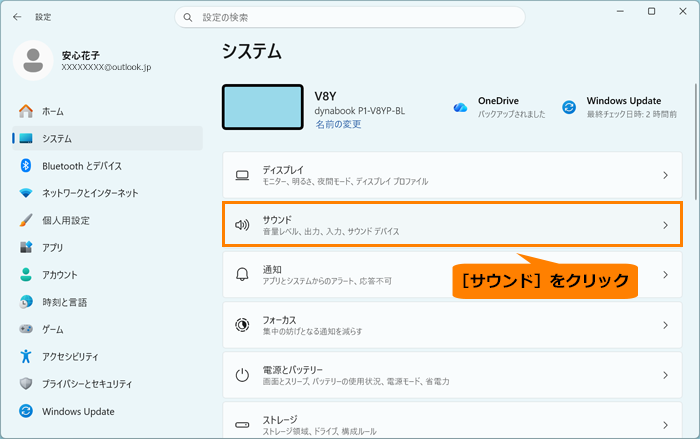Click the ディスプレイ laptop icon

coord(242,175)
